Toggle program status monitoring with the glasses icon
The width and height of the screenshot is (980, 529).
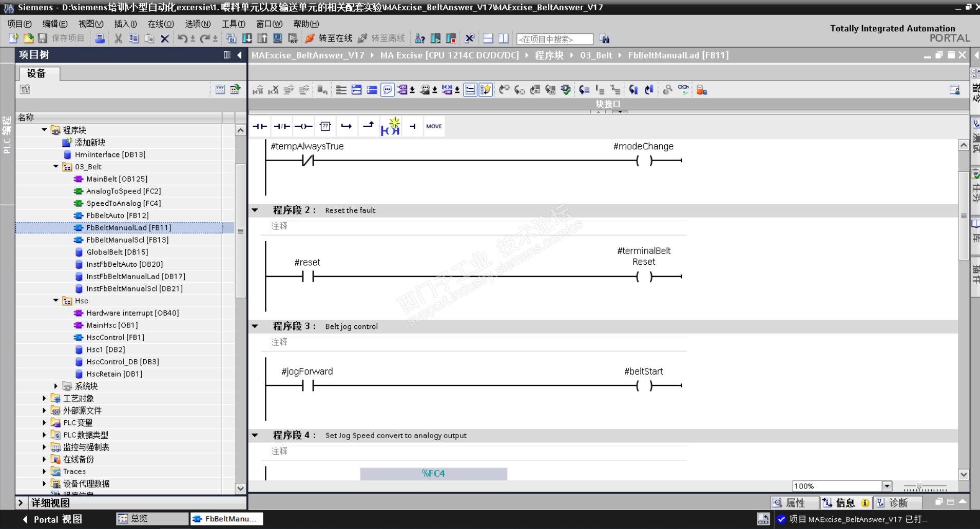683,90
